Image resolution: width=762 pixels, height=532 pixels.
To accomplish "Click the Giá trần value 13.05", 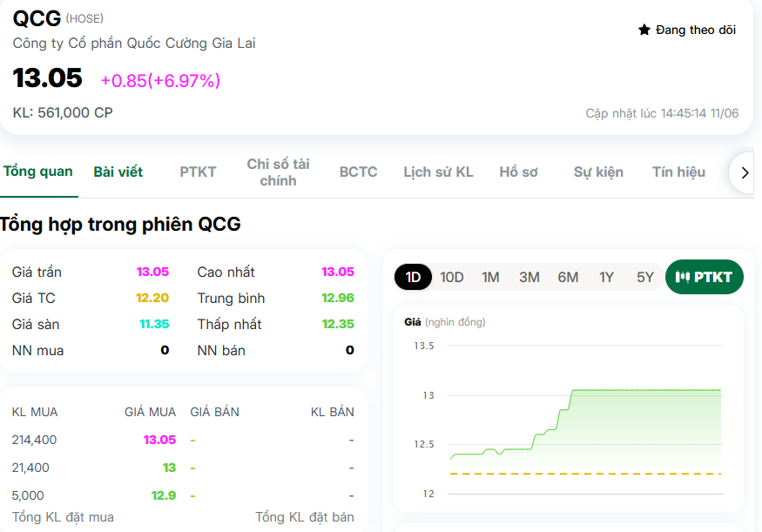I will coord(152,272).
